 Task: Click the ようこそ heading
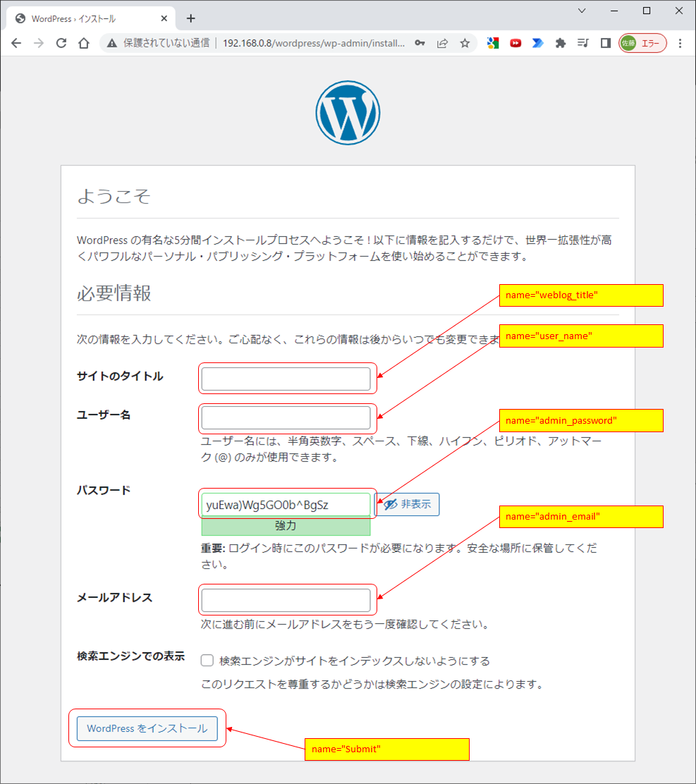114,196
